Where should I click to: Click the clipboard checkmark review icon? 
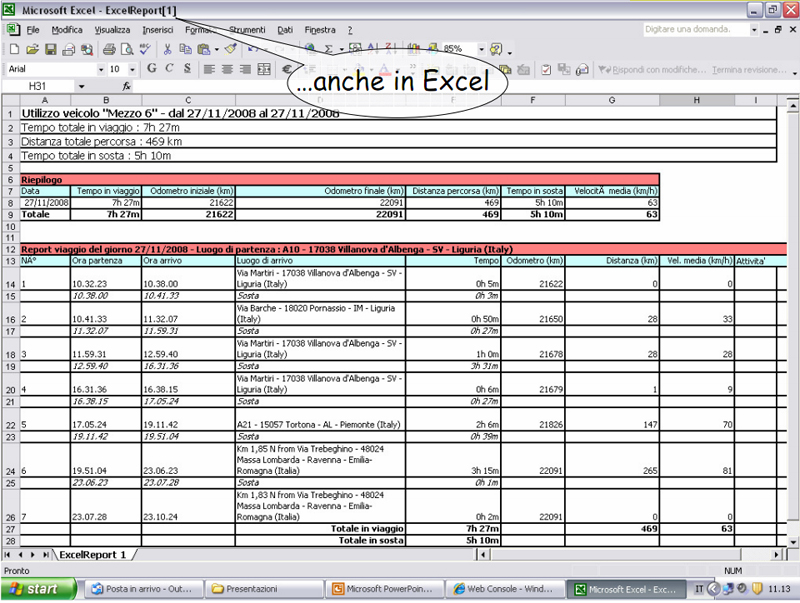(546, 69)
